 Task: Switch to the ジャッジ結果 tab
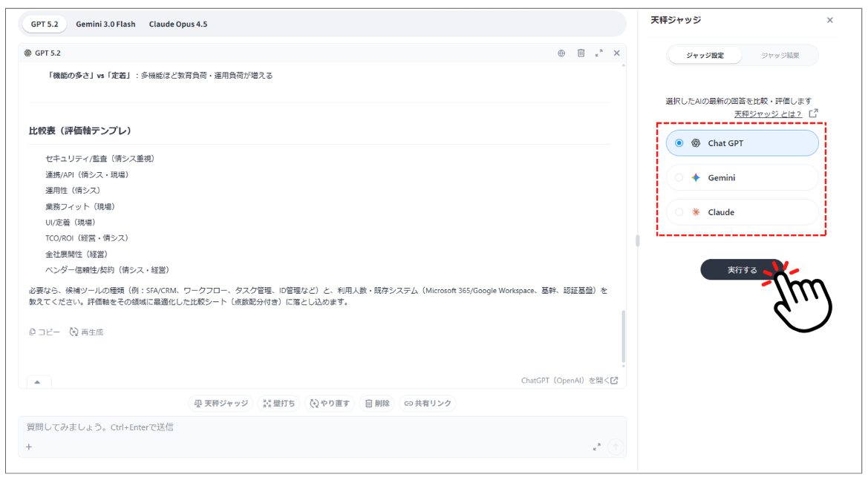[x=782, y=54]
